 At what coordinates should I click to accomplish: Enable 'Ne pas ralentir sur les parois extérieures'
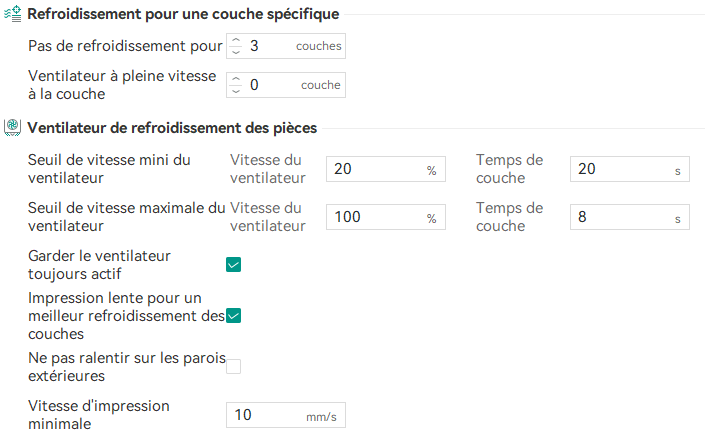pyautogui.click(x=234, y=366)
